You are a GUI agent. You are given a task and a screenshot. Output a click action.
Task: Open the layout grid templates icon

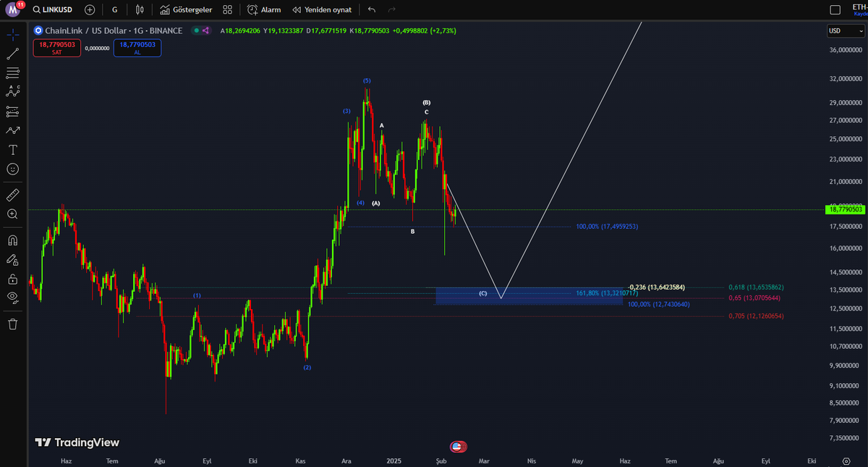[228, 10]
